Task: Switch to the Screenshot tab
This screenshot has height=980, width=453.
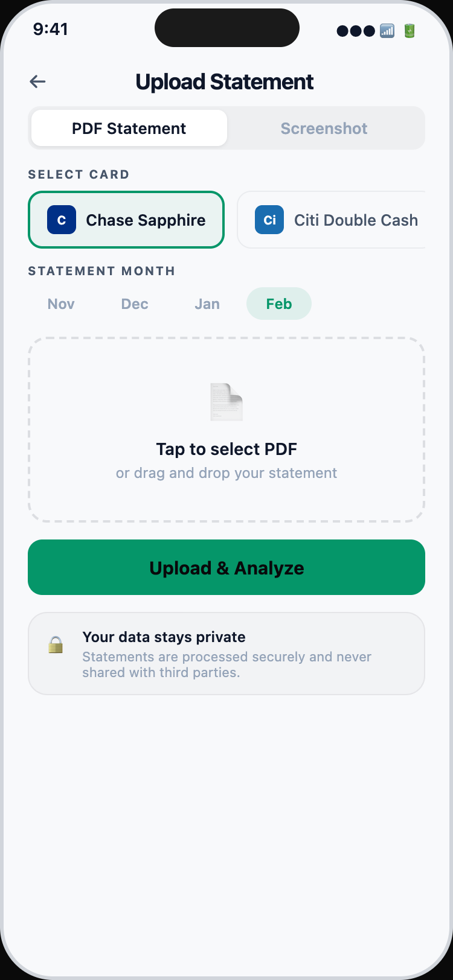Action: (324, 129)
